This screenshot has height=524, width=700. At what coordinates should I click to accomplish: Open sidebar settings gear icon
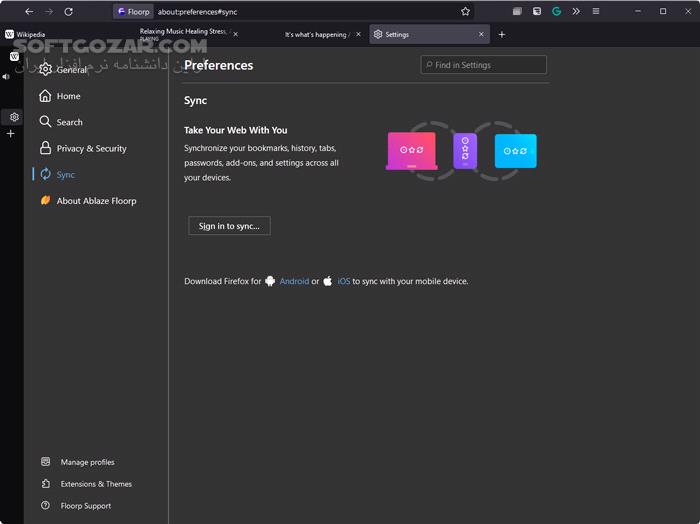pyautogui.click(x=14, y=117)
